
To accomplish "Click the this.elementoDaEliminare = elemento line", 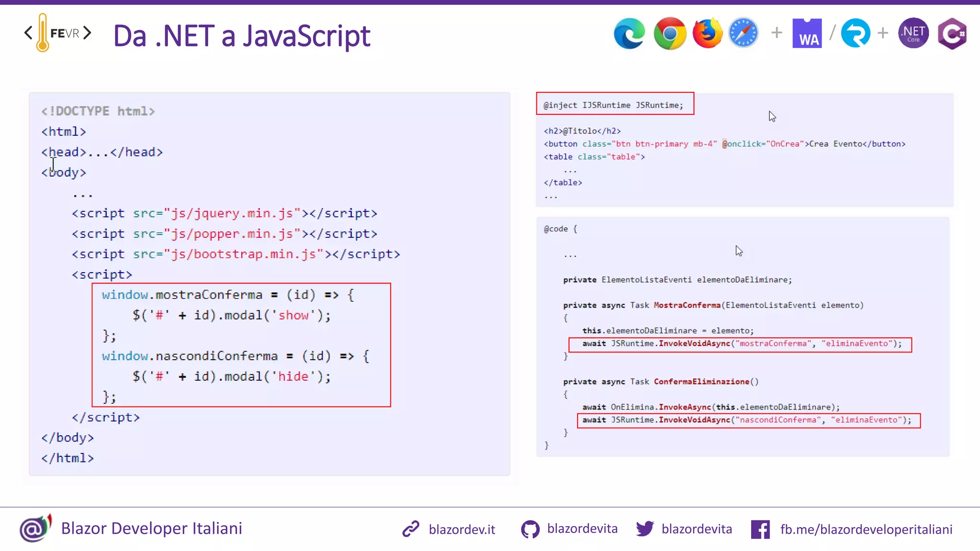I will pos(668,331).
